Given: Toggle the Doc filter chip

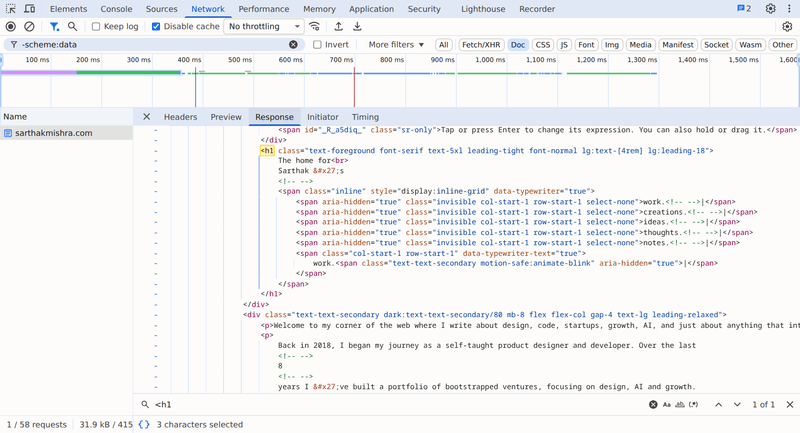Looking at the screenshot, I should click(x=518, y=45).
